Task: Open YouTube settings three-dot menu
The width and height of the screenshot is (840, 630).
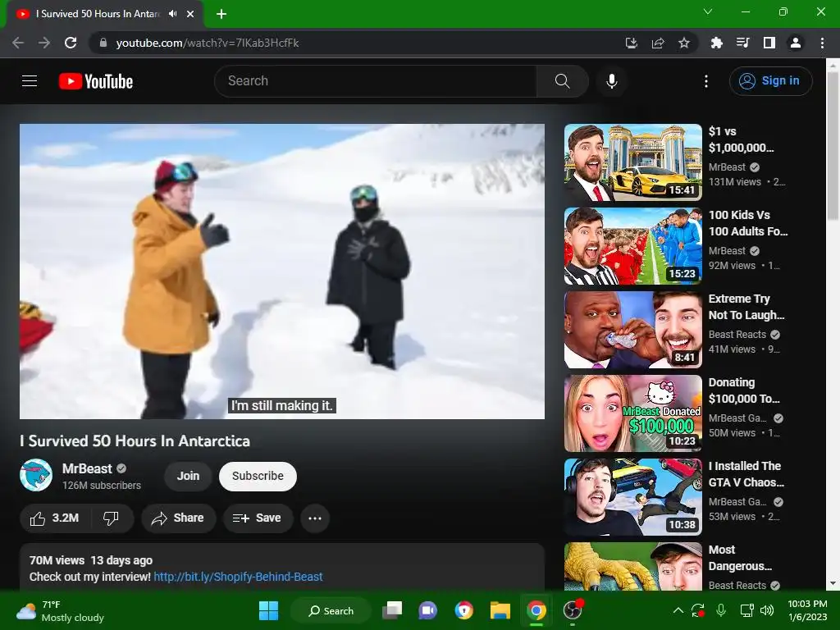Action: pyautogui.click(x=706, y=81)
